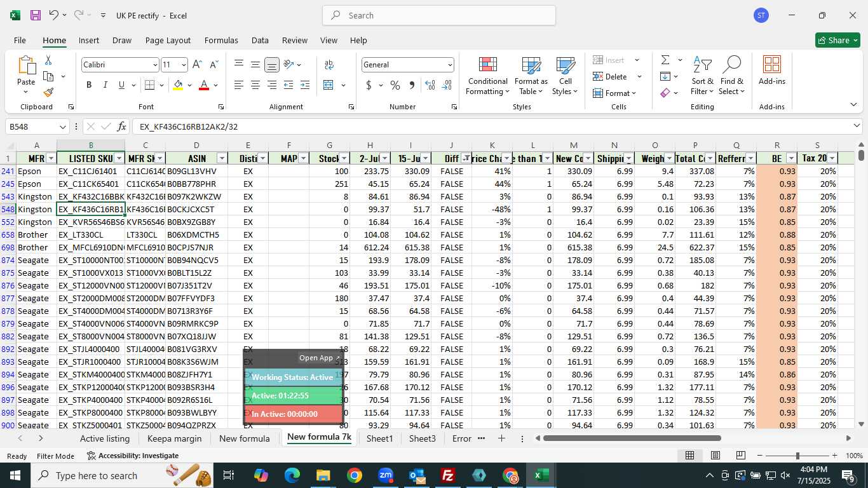Toggle Top Align vertical alignment
Screen dimensions: 868x488
238,65
